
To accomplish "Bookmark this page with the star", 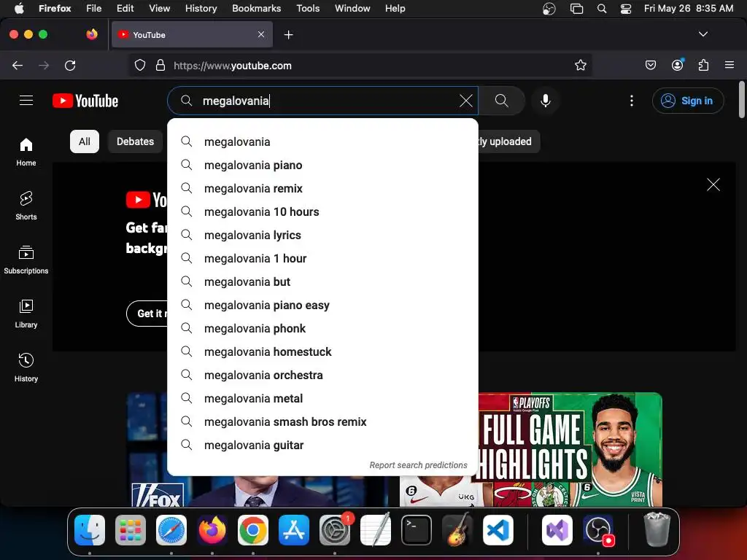I will (x=580, y=65).
